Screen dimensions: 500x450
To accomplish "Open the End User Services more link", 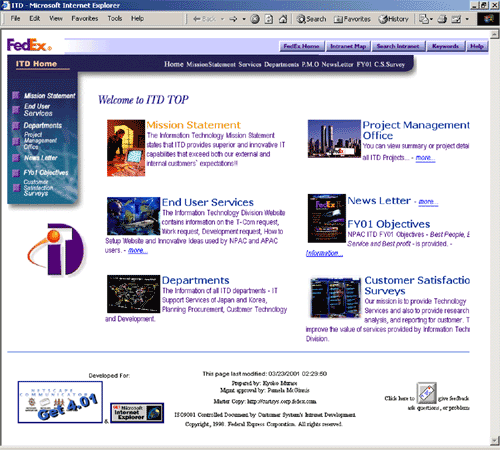I will coord(138,250).
